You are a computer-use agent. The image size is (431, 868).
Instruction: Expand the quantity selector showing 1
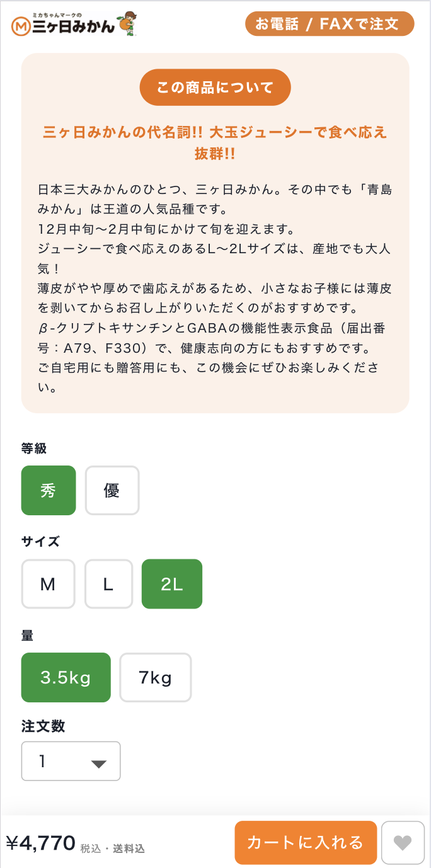click(71, 762)
